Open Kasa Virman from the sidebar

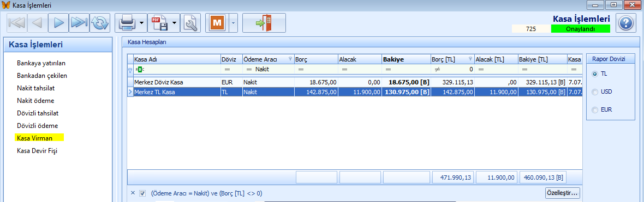(x=35, y=138)
